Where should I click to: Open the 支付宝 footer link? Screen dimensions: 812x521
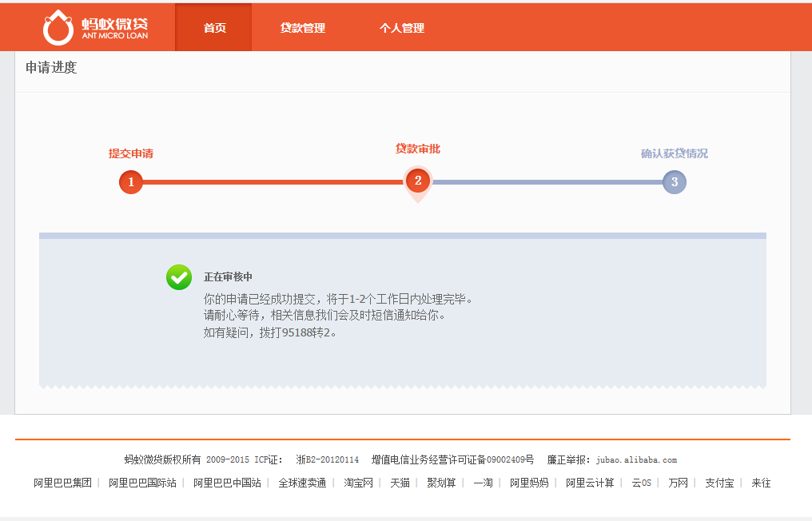tap(719, 483)
